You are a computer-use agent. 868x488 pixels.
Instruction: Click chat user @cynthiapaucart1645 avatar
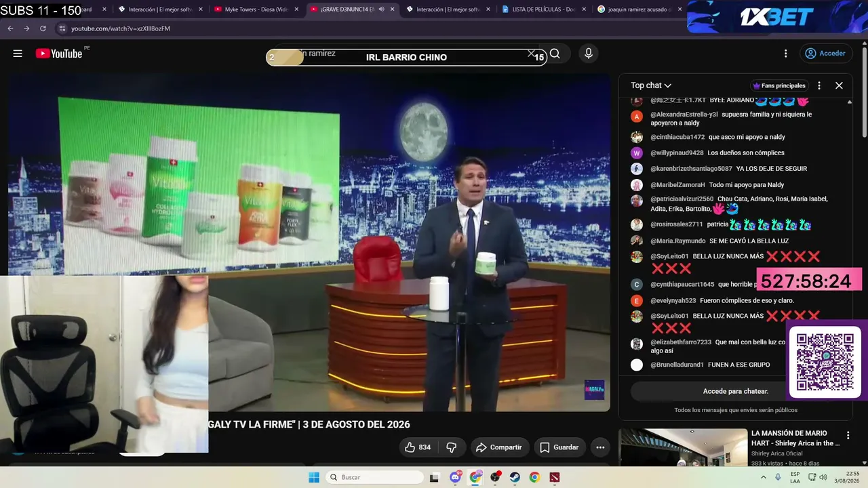[636, 285]
